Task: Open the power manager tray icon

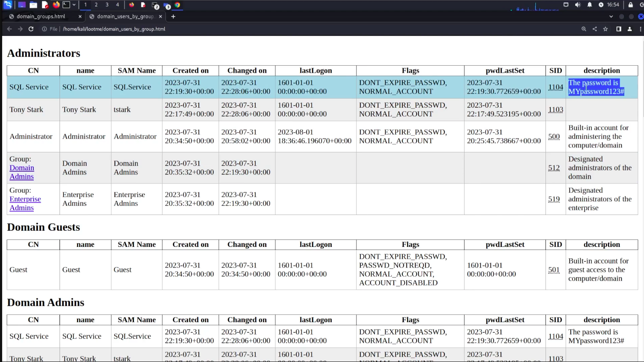Action: click(x=601, y=5)
